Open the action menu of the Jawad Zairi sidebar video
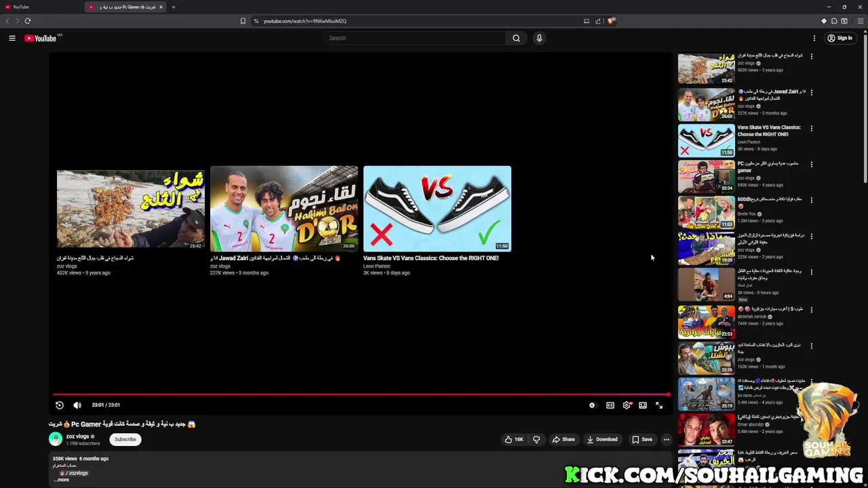Viewport: 868px width, 488px height. point(812,92)
